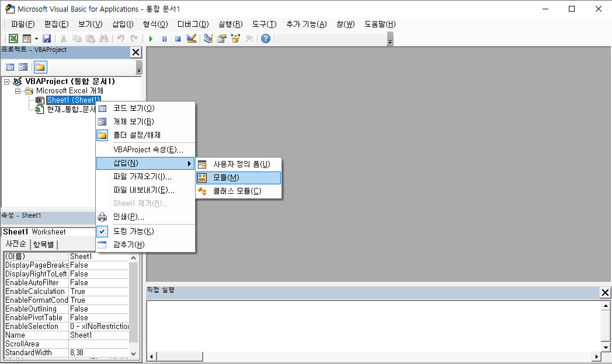Choose 감추기(H) from context menu
This screenshot has width=612, height=364.
(145, 245)
